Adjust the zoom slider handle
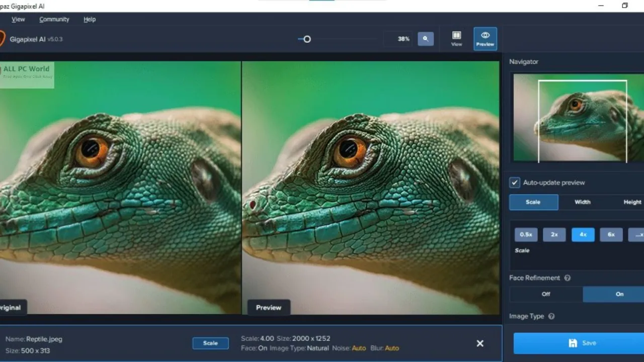Viewport: 644px width, 362px height. [x=307, y=39]
